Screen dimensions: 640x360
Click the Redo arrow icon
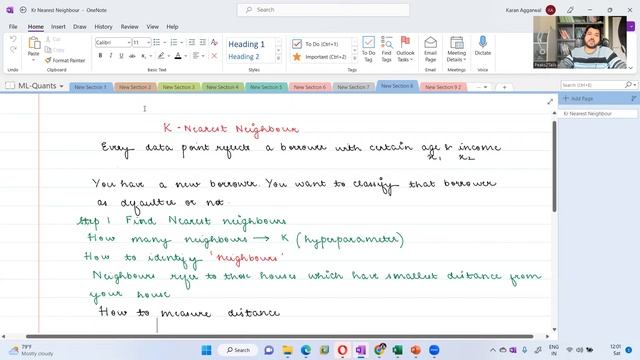point(13,50)
